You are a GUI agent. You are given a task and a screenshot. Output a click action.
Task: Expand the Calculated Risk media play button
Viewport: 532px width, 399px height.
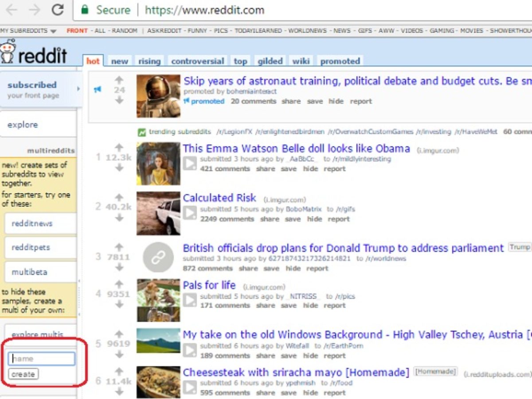(x=190, y=213)
